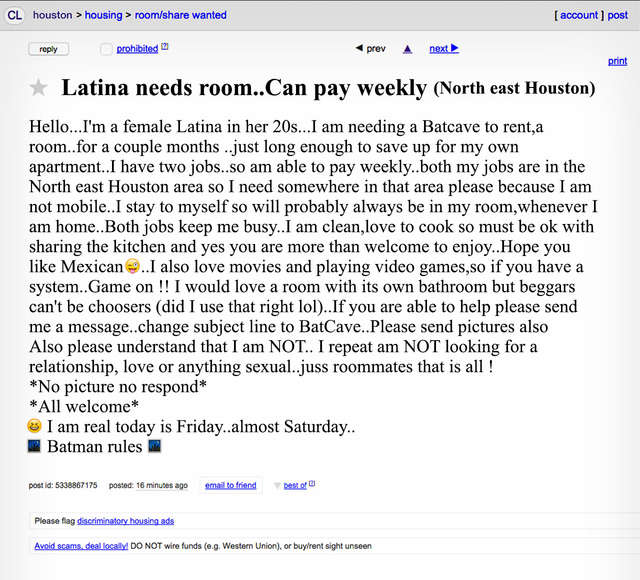Open the best of link

[x=295, y=485]
